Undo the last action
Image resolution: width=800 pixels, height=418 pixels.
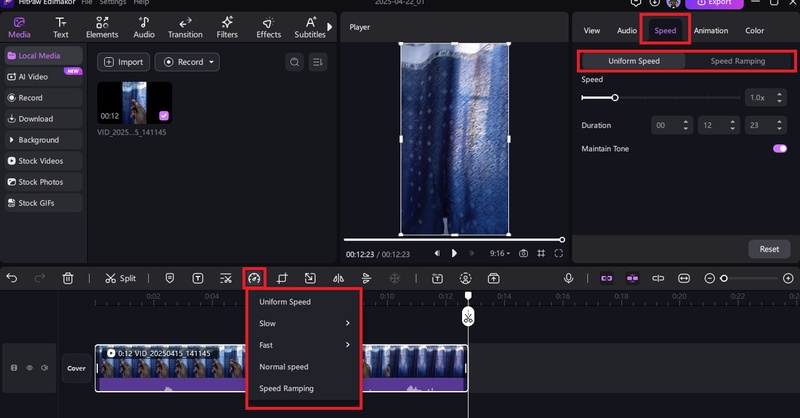(x=12, y=278)
